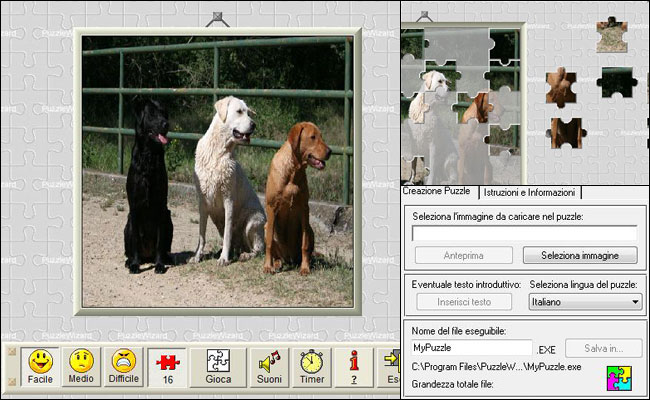Choose the Medio medium difficulty face
Viewport: 650px width, 400px height.
[82, 366]
